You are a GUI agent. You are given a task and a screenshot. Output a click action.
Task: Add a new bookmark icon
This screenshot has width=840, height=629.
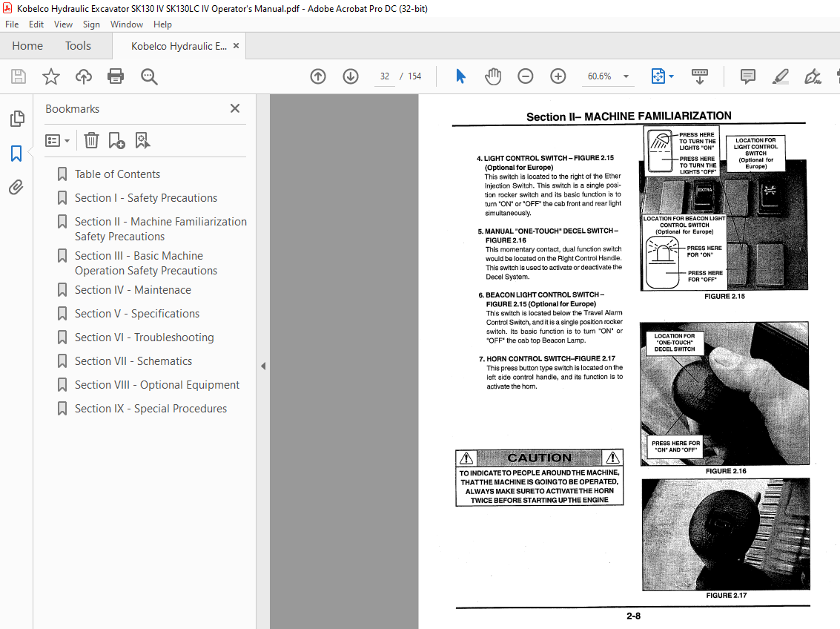[116, 140]
